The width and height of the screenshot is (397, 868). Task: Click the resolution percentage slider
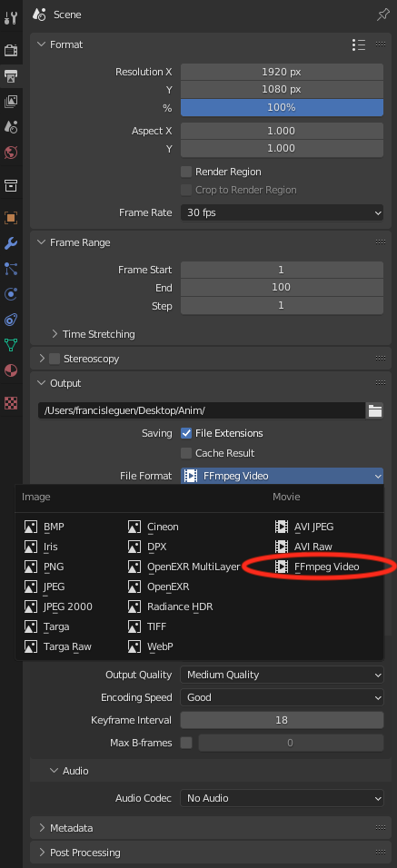pyautogui.click(x=282, y=107)
